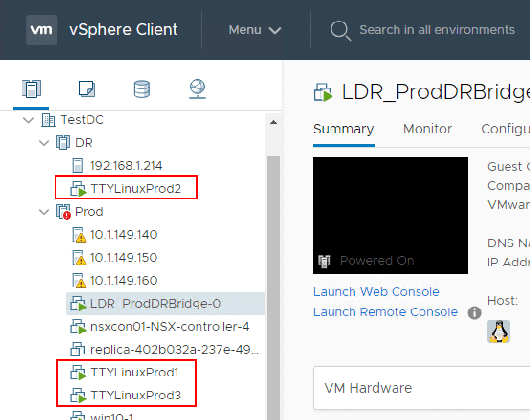Screen dimensions: 530x420
Task: Click warning host icon for 10.1.149.140
Action: coord(79,235)
